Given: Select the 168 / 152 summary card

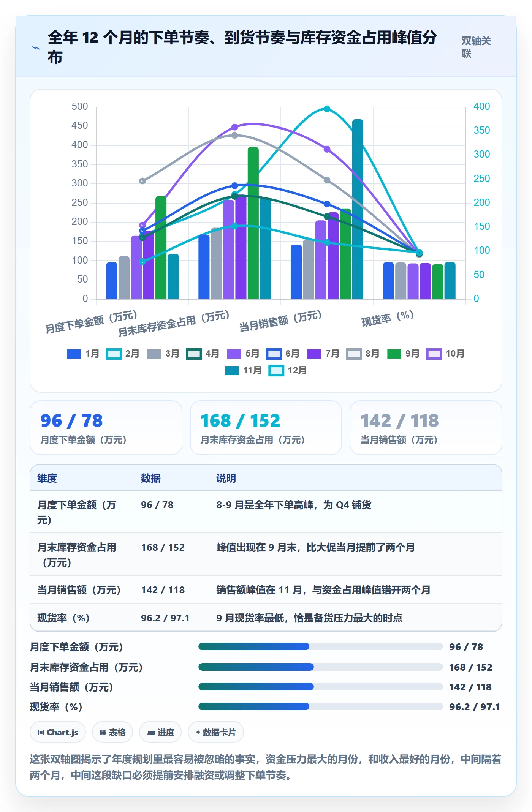Looking at the screenshot, I should point(266,428).
